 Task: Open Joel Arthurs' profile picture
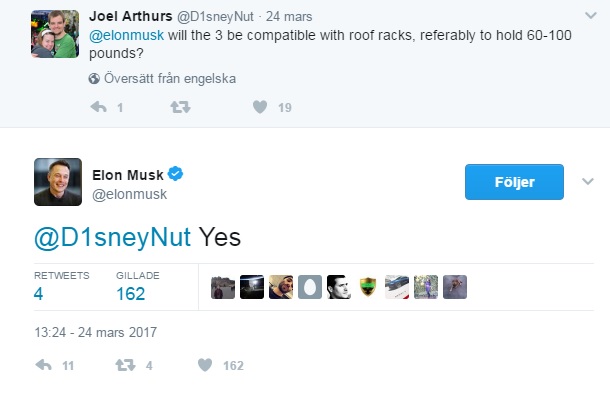55,34
